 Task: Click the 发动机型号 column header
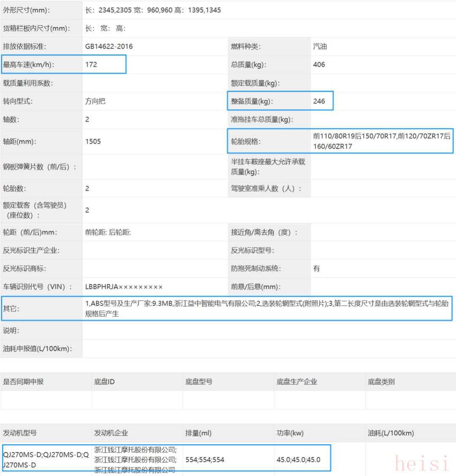20,433
